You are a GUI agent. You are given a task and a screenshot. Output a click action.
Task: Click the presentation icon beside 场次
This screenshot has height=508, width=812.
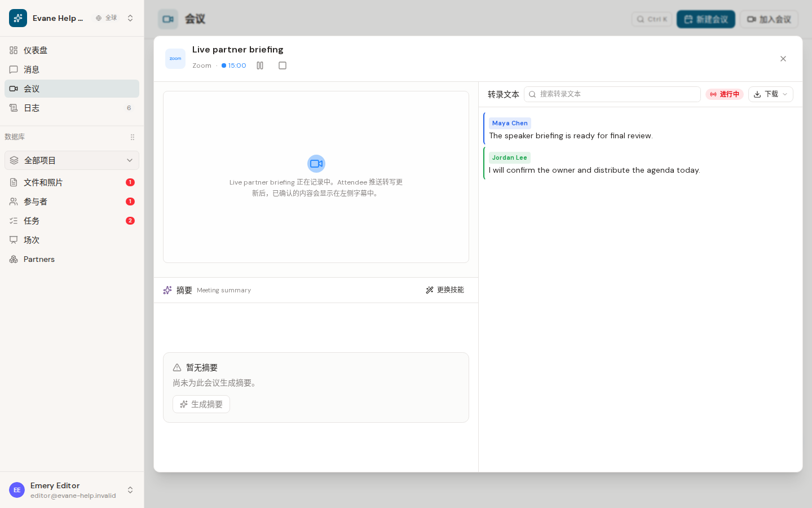[14, 240]
